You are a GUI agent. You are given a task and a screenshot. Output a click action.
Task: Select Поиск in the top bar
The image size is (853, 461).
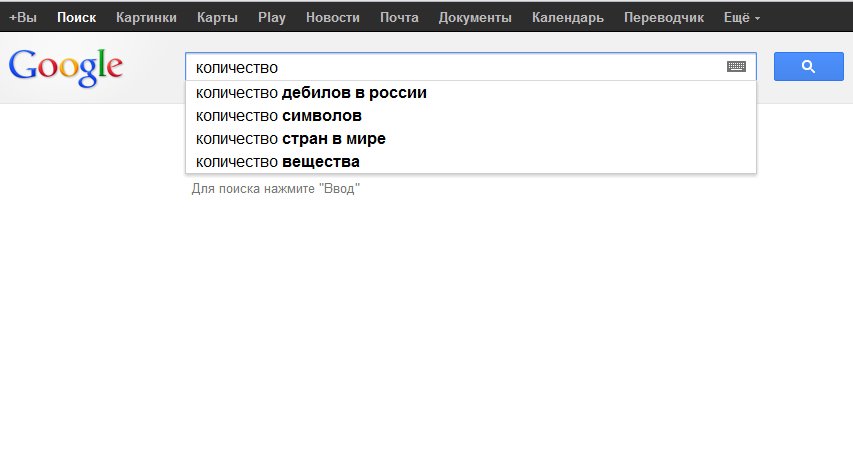pyautogui.click(x=77, y=17)
